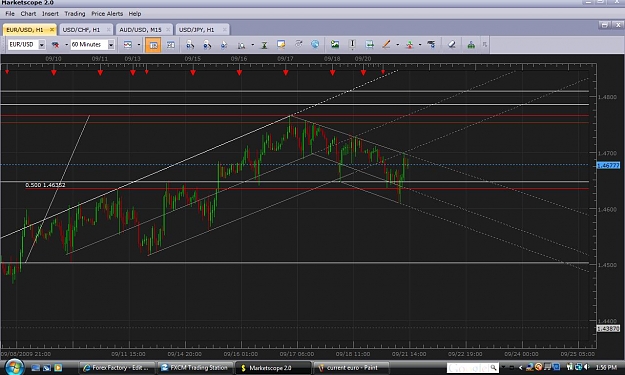The image size is (625, 375).
Task: Open the indicator icon's dropdown arrow
Action: click(x=139, y=45)
